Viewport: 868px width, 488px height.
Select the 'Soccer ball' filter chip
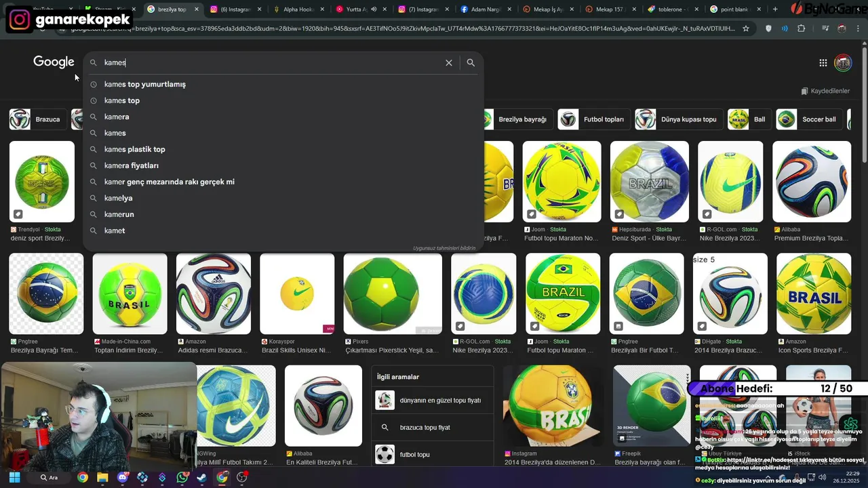click(x=810, y=119)
